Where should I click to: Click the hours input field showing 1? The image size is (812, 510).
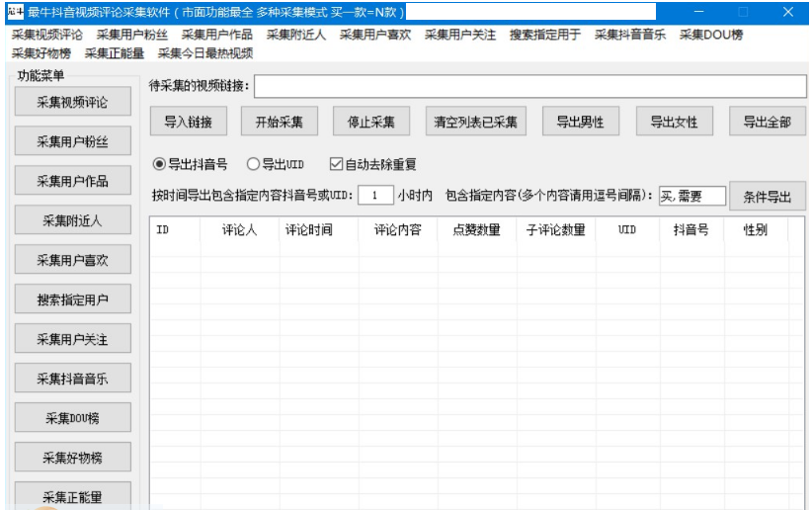coord(375,196)
